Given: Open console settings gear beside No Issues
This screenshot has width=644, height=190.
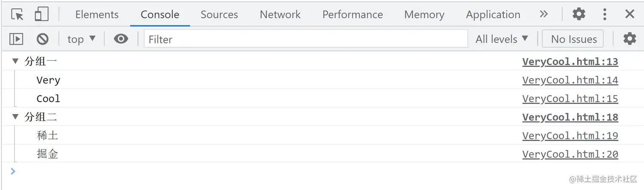Looking at the screenshot, I should pos(630,39).
